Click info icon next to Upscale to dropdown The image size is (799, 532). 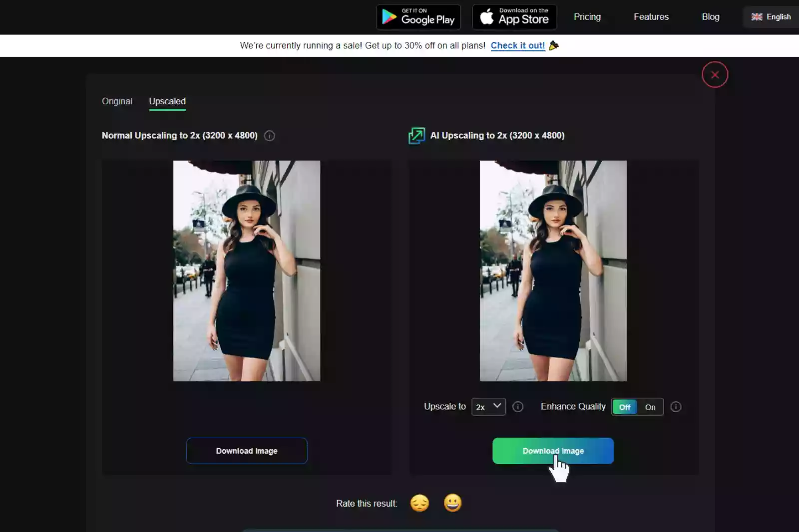click(518, 407)
